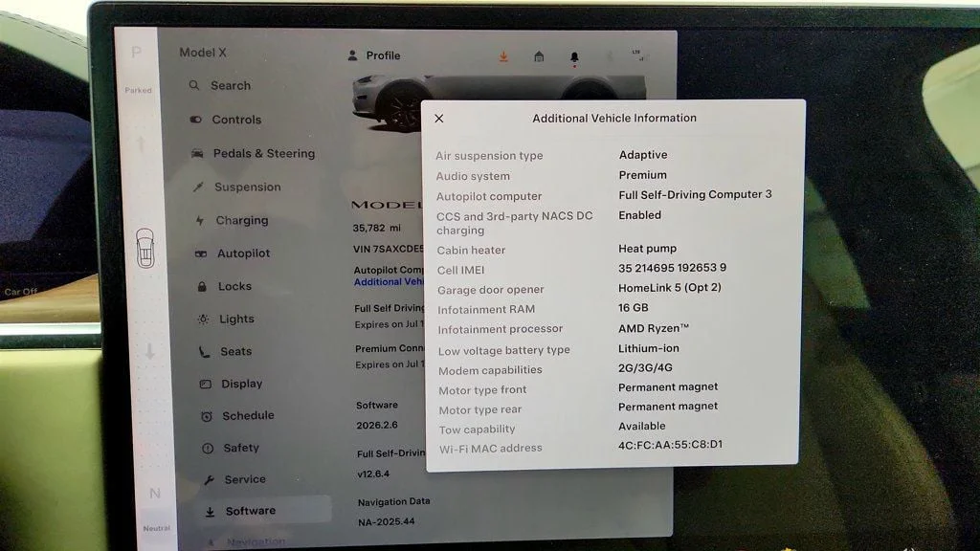Open the Profile selector
This screenshot has width=980, height=551.
[374, 55]
